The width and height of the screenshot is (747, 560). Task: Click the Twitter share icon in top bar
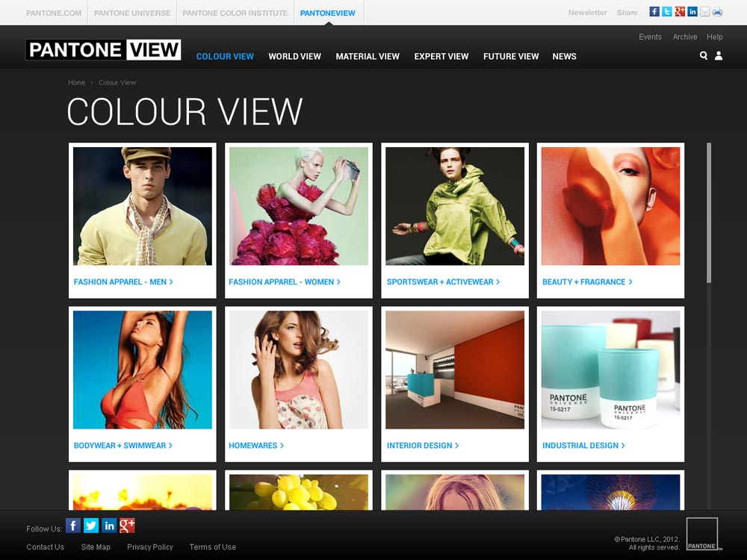tap(667, 12)
